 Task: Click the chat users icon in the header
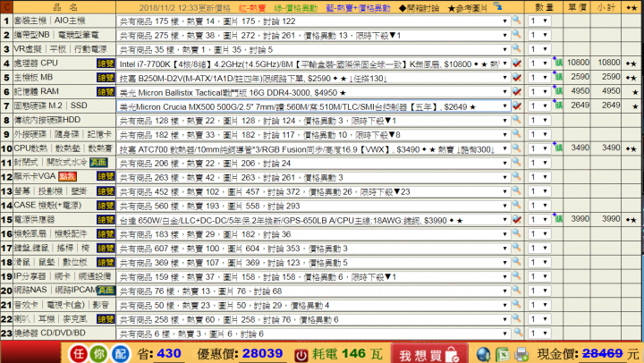pos(497,5)
